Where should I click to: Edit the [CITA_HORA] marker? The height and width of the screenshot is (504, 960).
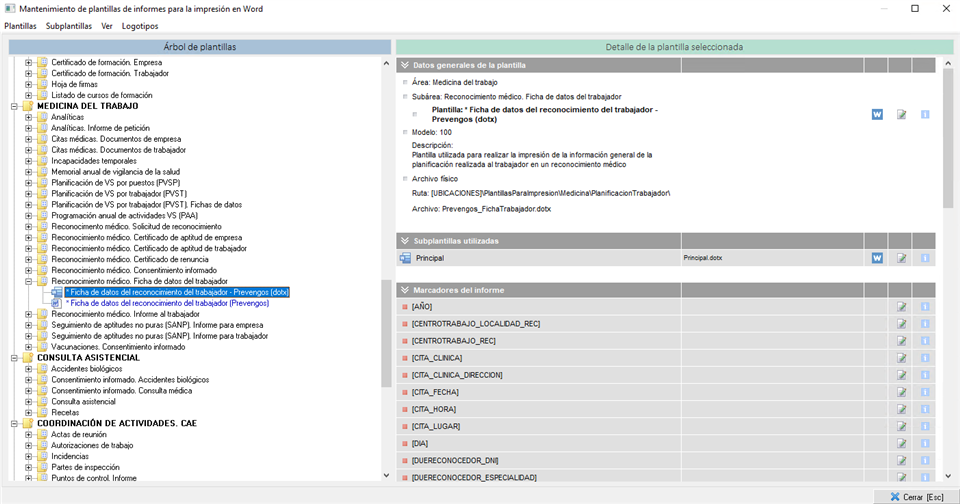(x=901, y=409)
